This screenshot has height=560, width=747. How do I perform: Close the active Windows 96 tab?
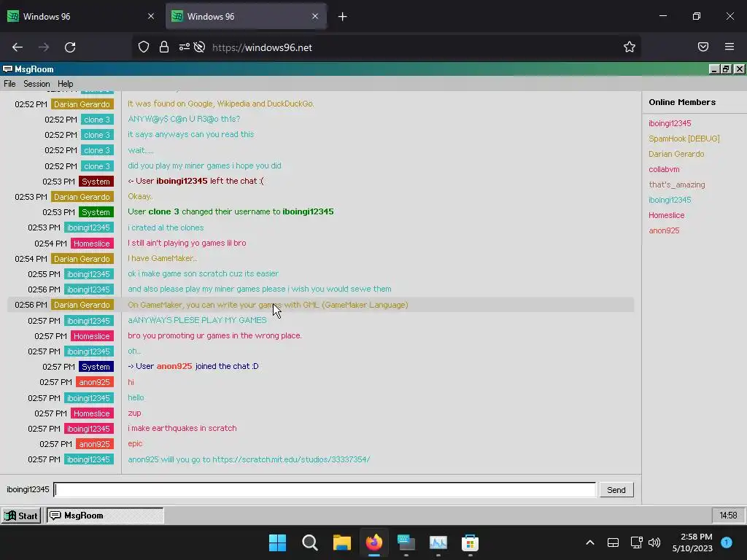point(315,16)
